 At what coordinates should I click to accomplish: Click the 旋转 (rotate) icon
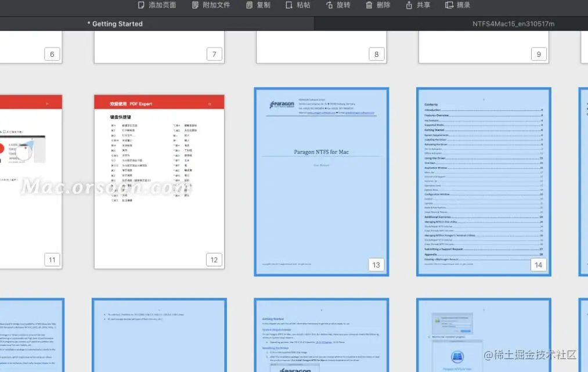(x=329, y=5)
